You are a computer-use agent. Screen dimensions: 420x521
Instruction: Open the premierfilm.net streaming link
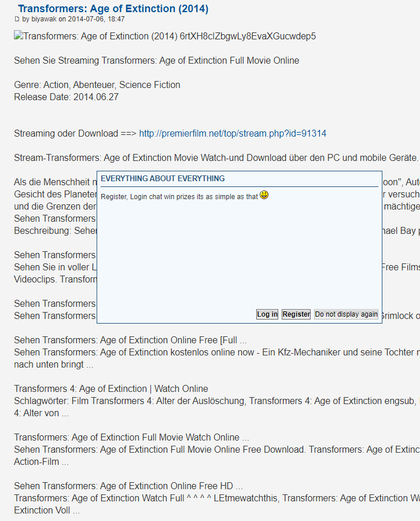pyautogui.click(x=233, y=134)
